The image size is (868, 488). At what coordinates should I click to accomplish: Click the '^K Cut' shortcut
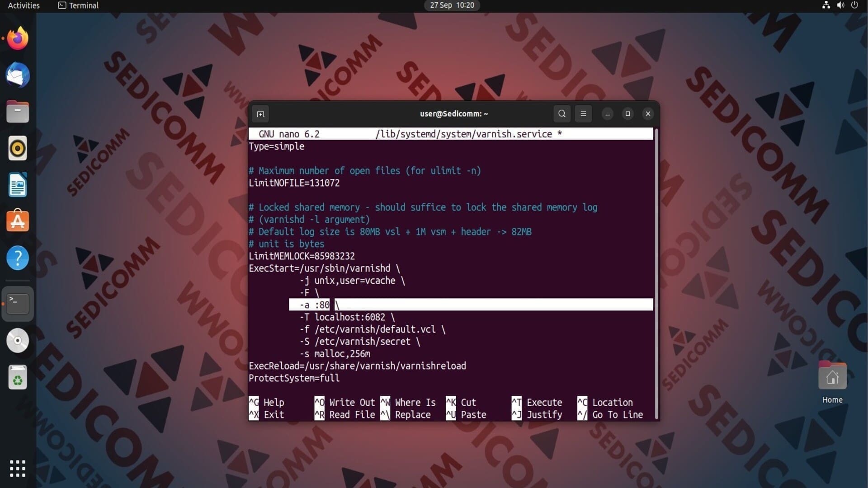point(461,402)
